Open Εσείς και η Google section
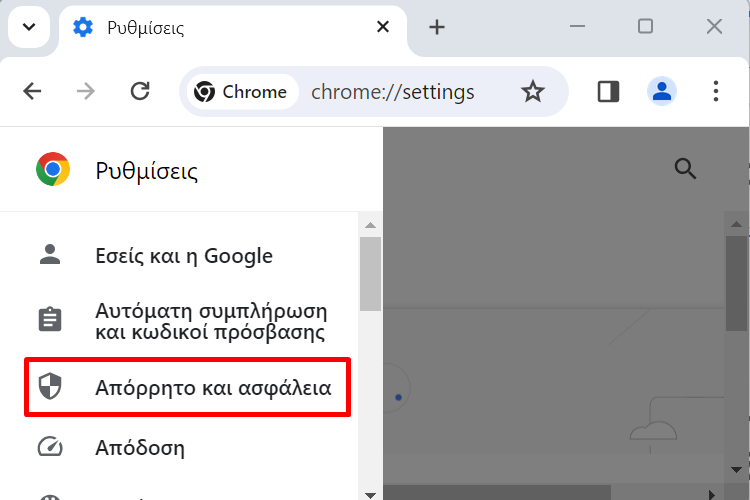This screenshot has height=500, width=750. coord(179,256)
